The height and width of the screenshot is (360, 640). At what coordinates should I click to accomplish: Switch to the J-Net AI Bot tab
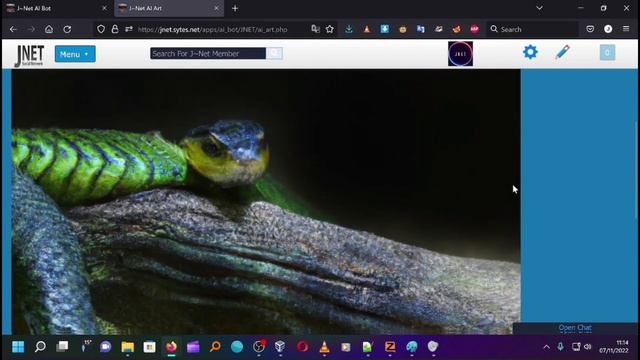point(57,8)
